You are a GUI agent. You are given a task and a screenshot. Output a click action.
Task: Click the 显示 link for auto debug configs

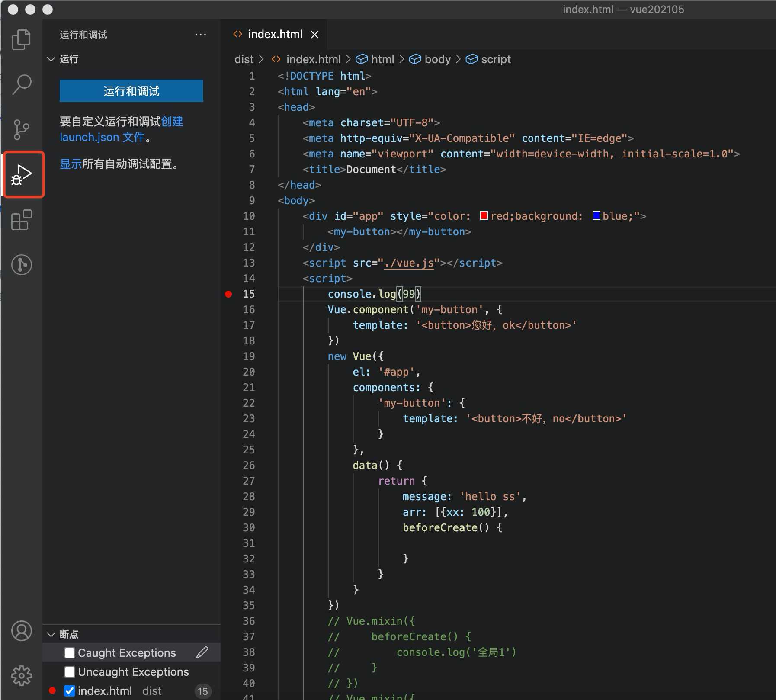71,164
